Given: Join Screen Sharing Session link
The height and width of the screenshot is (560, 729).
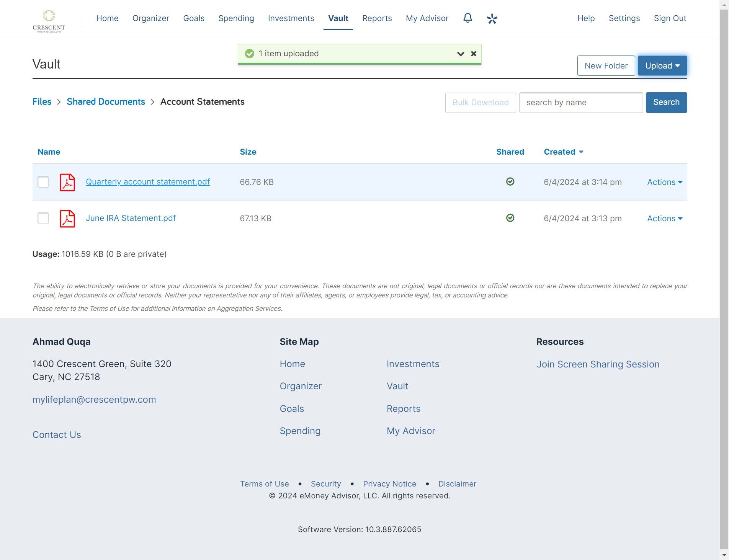Looking at the screenshot, I should (598, 364).
